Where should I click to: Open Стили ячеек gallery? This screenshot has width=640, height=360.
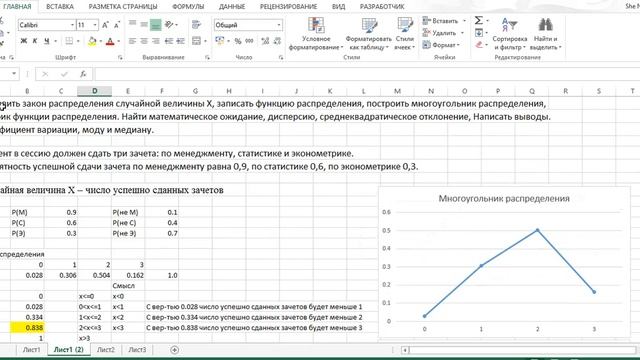pyautogui.click(x=404, y=34)
